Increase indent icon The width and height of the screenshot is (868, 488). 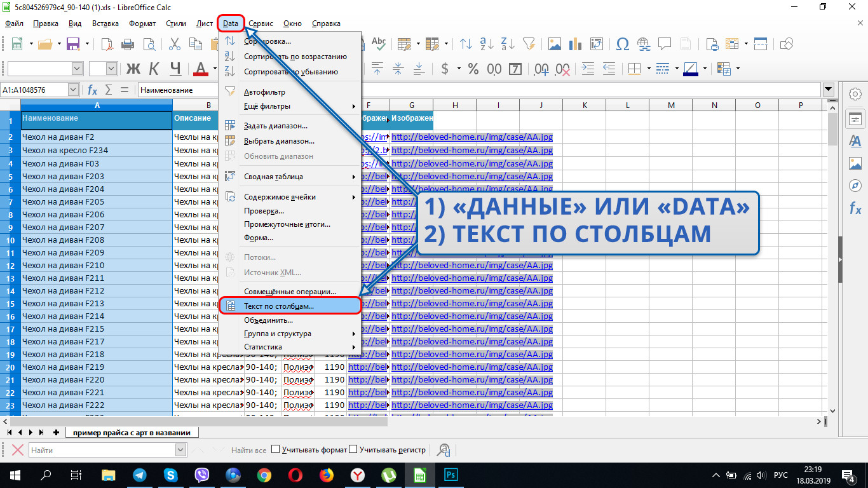point(588,69)
